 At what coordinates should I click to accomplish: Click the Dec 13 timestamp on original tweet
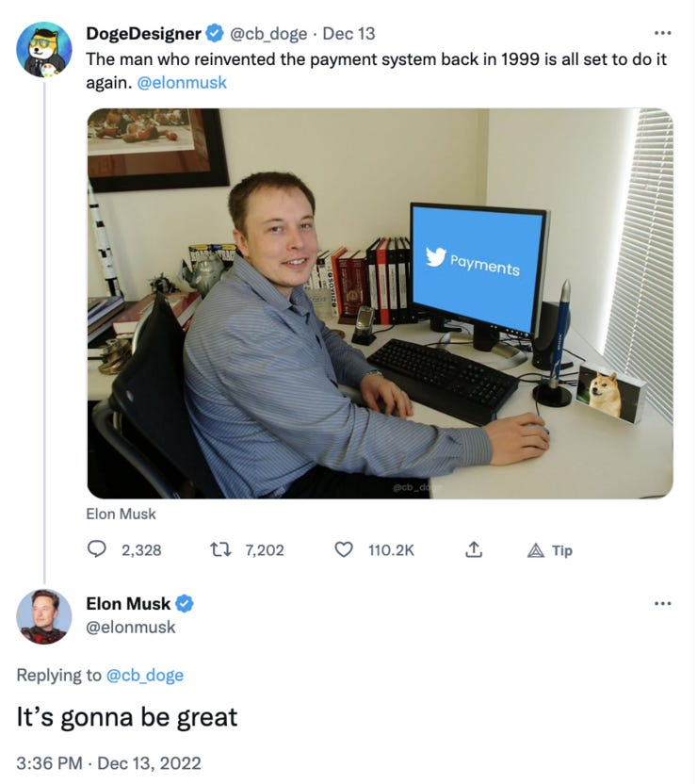coord(348,34)
